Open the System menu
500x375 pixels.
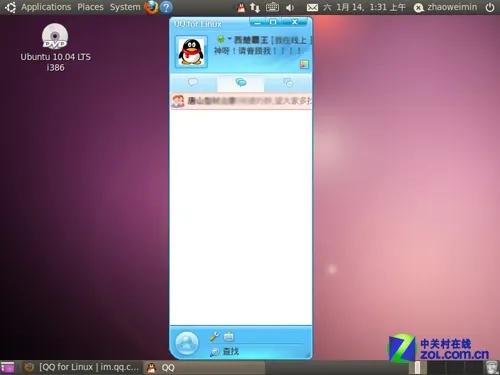(125, 7)
